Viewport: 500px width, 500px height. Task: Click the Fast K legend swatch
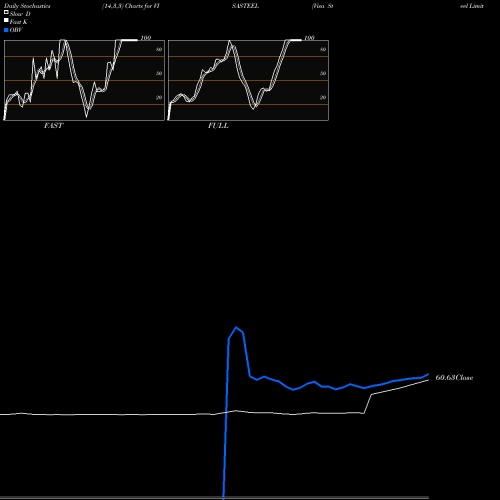(x=6, y=20)
